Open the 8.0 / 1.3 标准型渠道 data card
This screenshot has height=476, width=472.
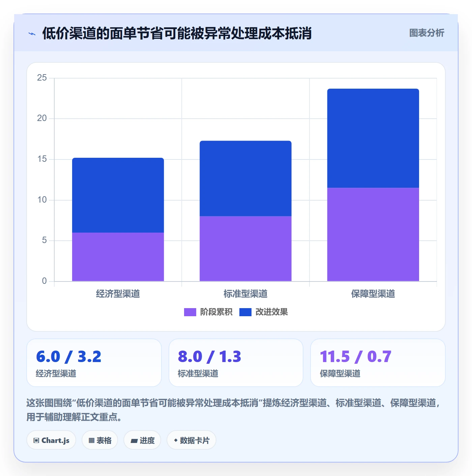[236, 363]
